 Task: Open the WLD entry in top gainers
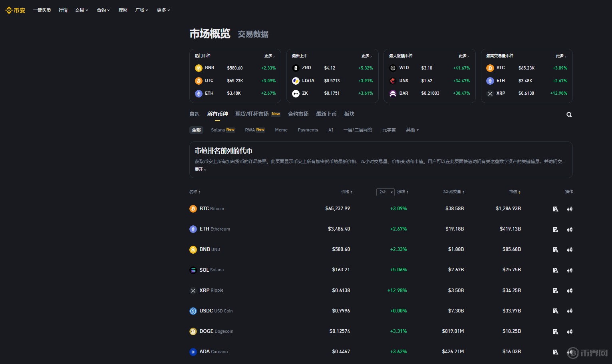(x=404, y=68)
